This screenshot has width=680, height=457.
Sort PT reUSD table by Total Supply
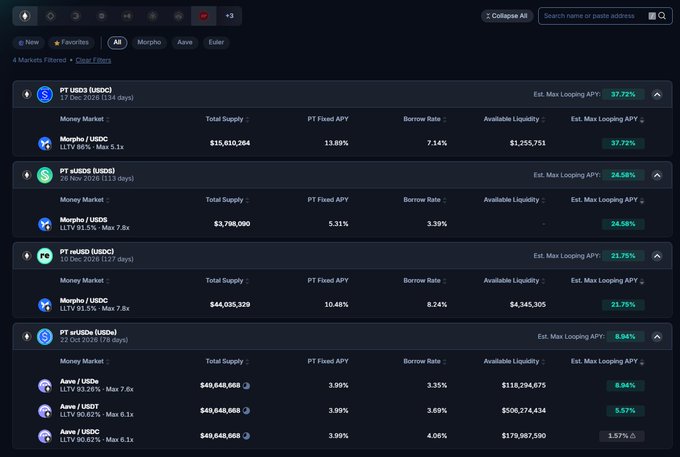coord(227,281)
